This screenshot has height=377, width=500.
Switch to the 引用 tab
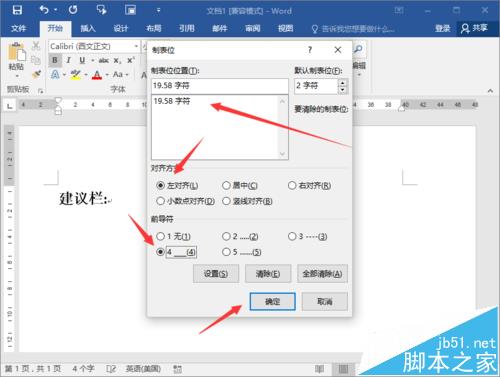click(x=187, y=28)
